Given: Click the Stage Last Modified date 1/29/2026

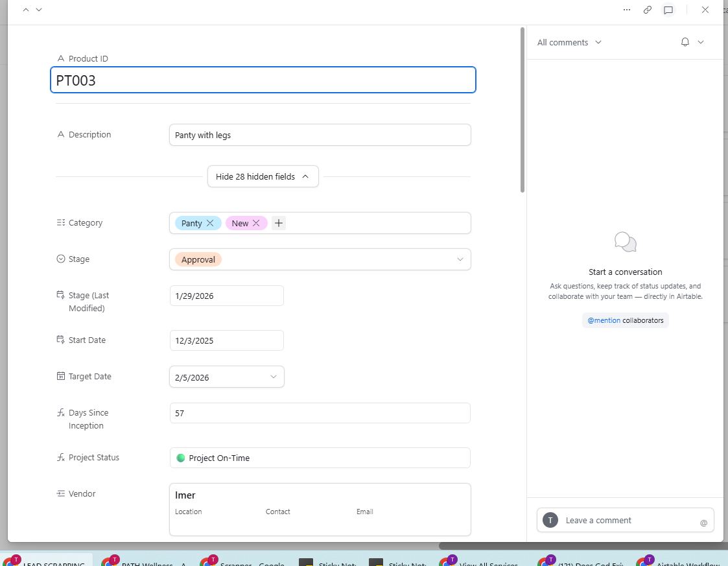Looking at the screenshot, I should [x=227, y=296].
